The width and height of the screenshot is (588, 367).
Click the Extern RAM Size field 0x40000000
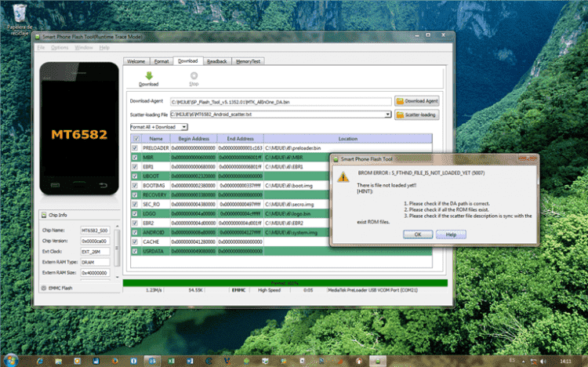click(x=95, y=272)
